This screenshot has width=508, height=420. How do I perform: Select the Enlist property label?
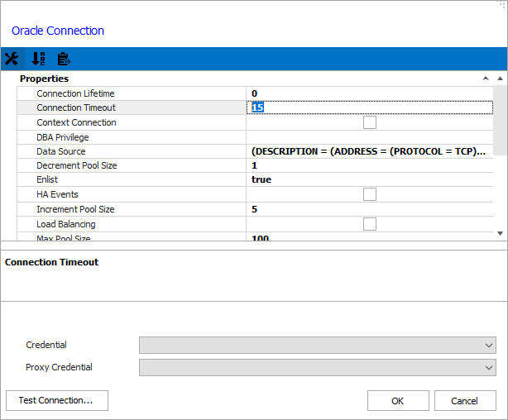[x=47, y=179]
